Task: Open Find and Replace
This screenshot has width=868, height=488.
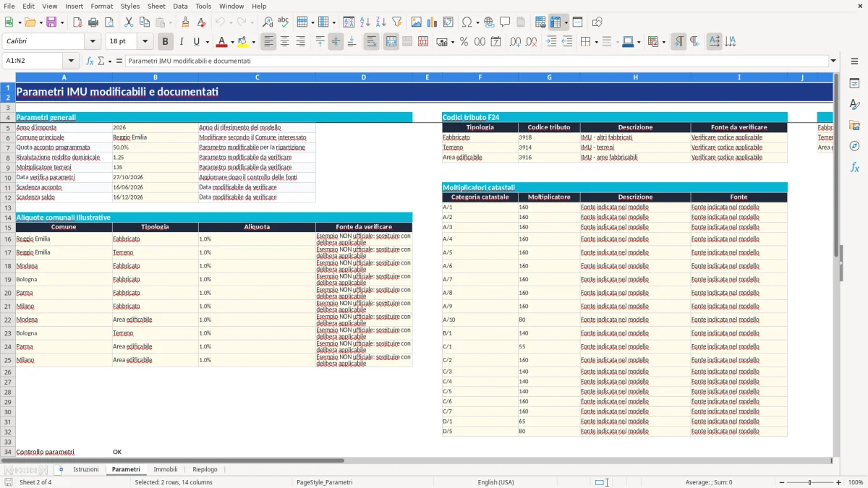Action: tap(268, 22)
